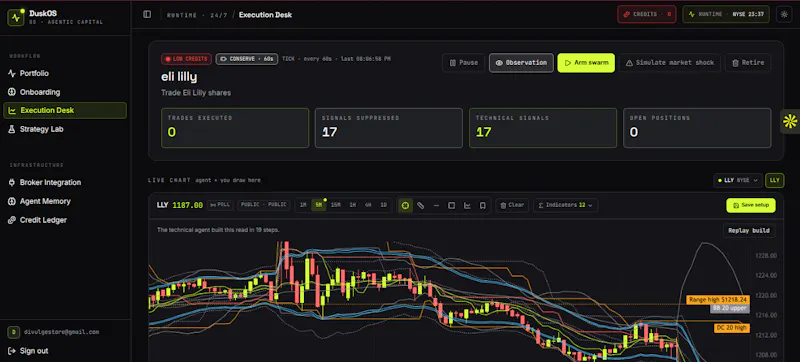
Task: Arm the swarm
Action: point(586,63)
